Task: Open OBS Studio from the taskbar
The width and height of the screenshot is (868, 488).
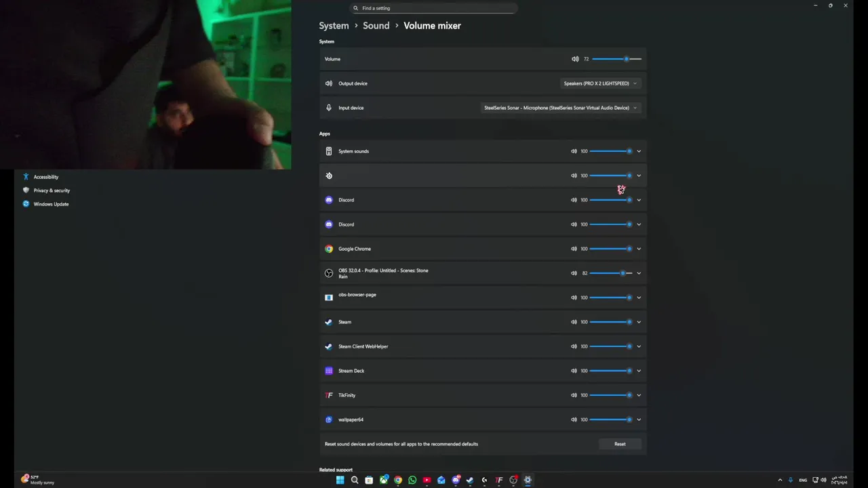Action: (513, 480)
